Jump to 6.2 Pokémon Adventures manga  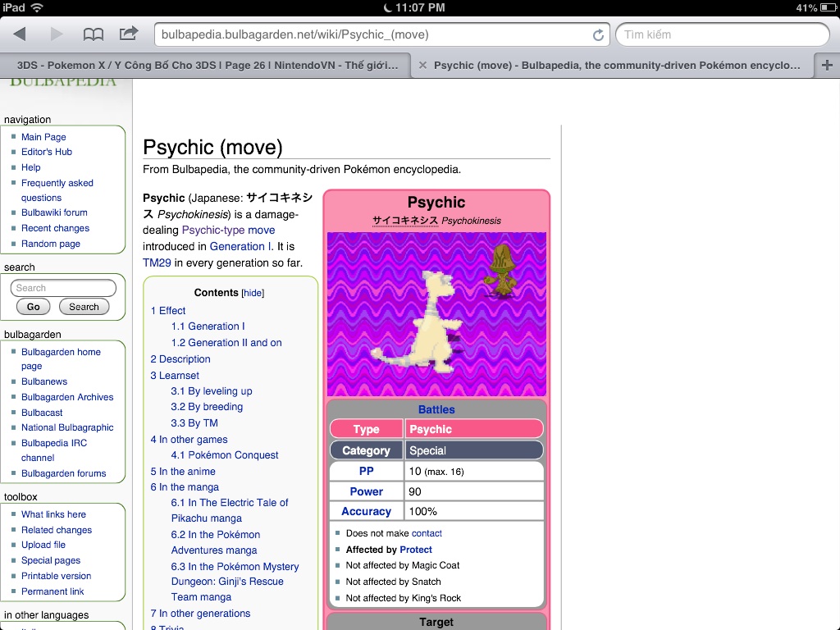point(216,542)
